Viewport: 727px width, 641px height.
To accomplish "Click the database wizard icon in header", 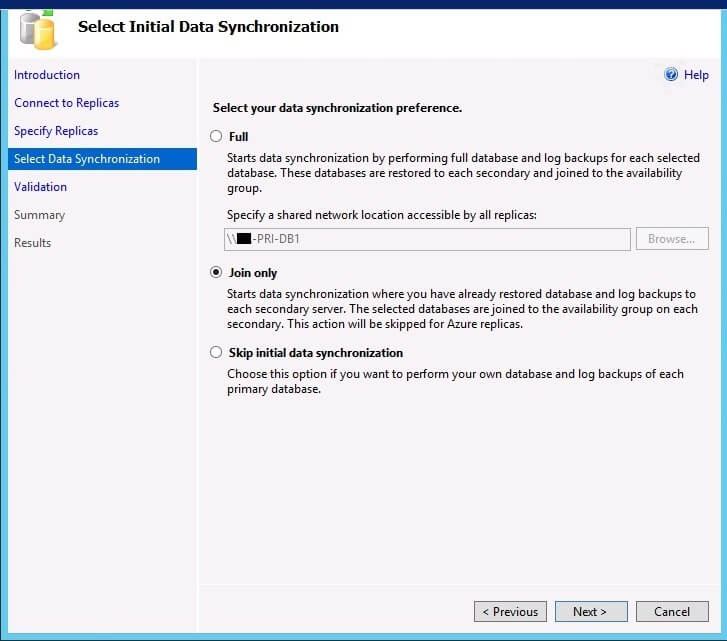I will [x=38, y=29].
